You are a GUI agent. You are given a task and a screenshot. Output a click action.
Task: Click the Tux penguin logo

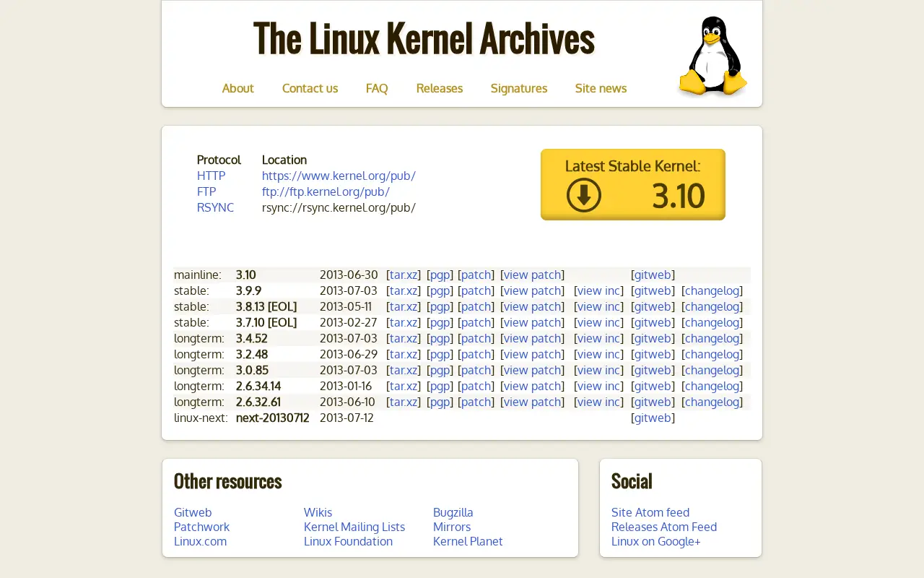pos(712,56)
